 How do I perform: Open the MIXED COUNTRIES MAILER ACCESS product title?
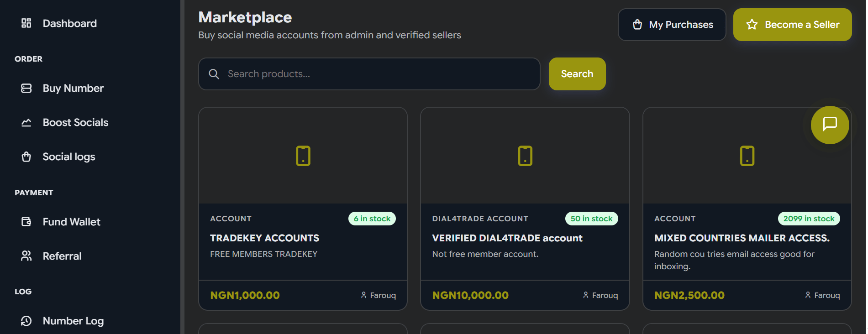point(742,238)
